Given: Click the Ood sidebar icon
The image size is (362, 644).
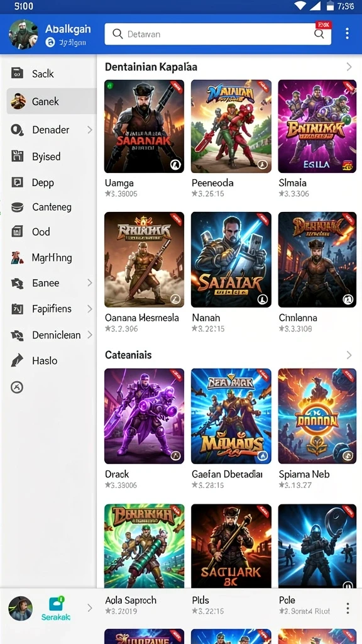Looking at the screenshot, I should 17,231.
